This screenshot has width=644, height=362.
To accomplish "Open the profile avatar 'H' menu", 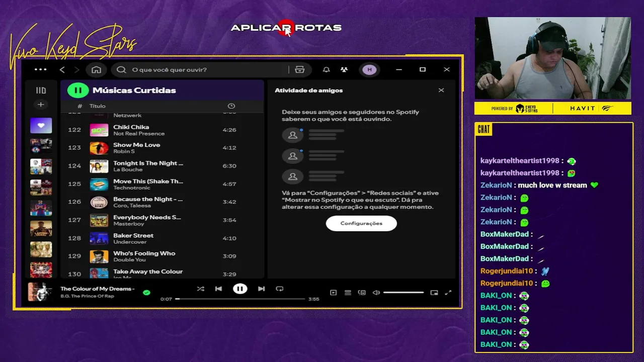I will [369, 69].
